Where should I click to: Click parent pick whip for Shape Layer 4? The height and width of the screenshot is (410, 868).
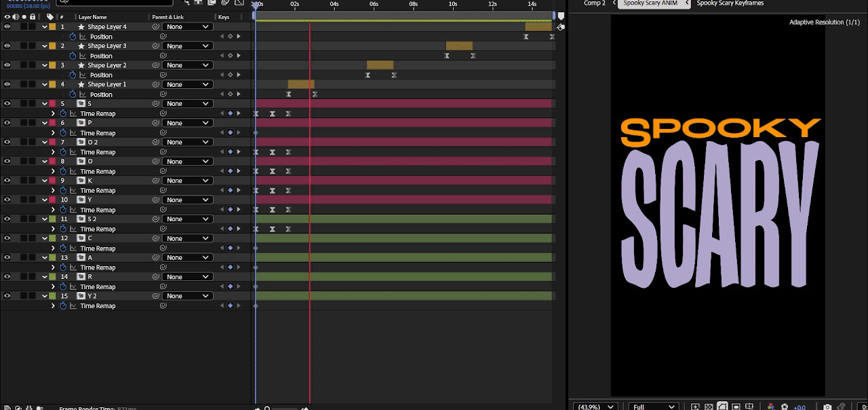[x=156, y=27]
